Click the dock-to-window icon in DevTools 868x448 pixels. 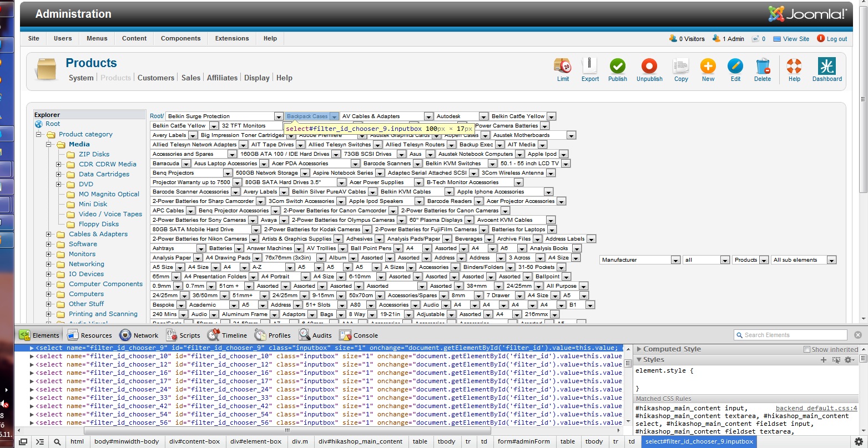coord(23,442)
